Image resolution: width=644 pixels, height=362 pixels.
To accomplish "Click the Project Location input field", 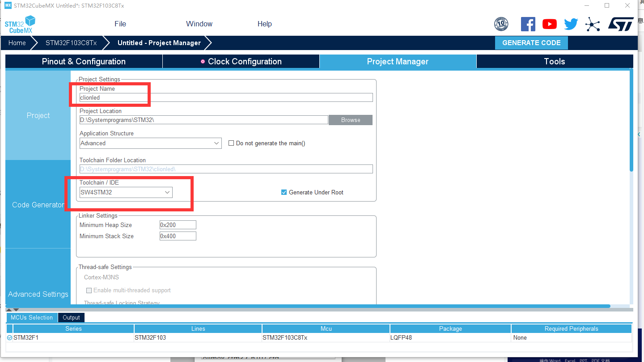I will [203, 120].
